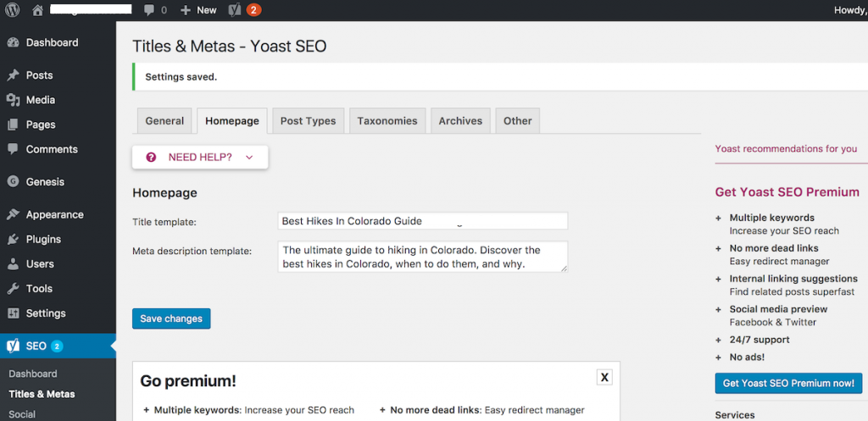This screenshot has width=868, height=421.
Task: Click the Plugins plug icon
Action: pos(14,240)
